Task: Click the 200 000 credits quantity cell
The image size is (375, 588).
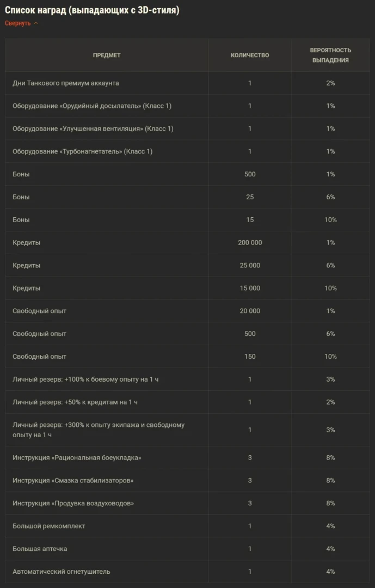Action: coord(250,243)
